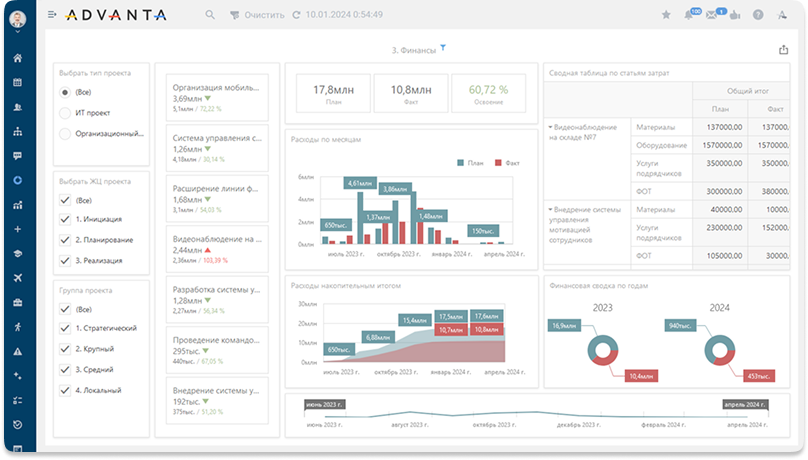Click the export share icon on dashboard
The height and width of the screenshot is (460, 808).
783,50
